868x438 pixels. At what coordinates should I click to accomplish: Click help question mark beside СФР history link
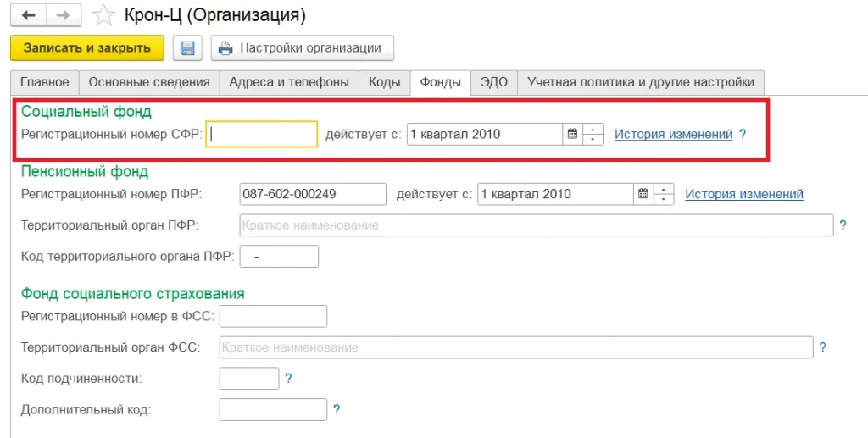743,134
